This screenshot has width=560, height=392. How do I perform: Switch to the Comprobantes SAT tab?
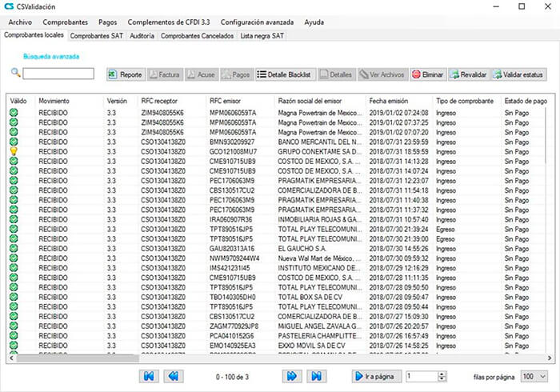click(x=95, y=36)
